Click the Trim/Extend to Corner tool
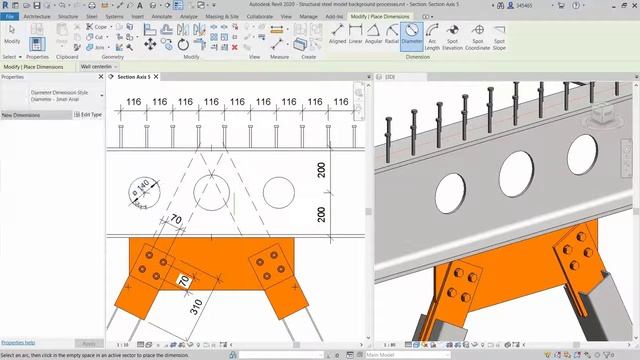The width and height of the screenshot is (640, 360). pyautogui.click(x=200, y=44)
